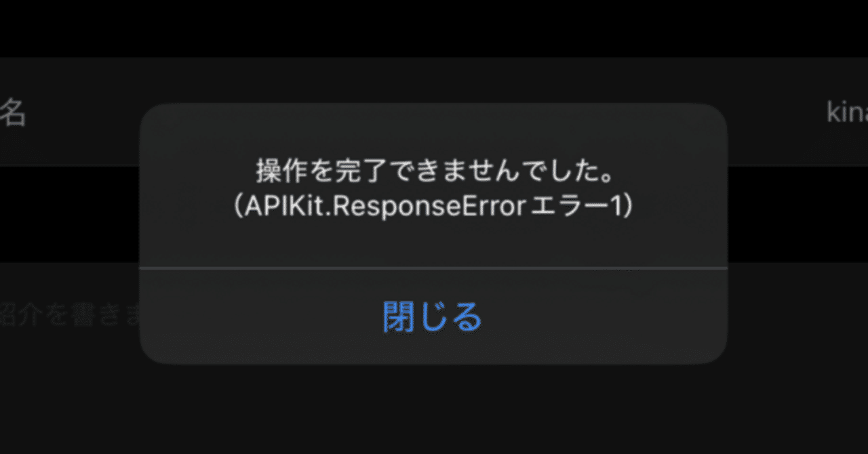Click the empty space under the error code line
Viewport: 868px width, 454px height.
433,244
